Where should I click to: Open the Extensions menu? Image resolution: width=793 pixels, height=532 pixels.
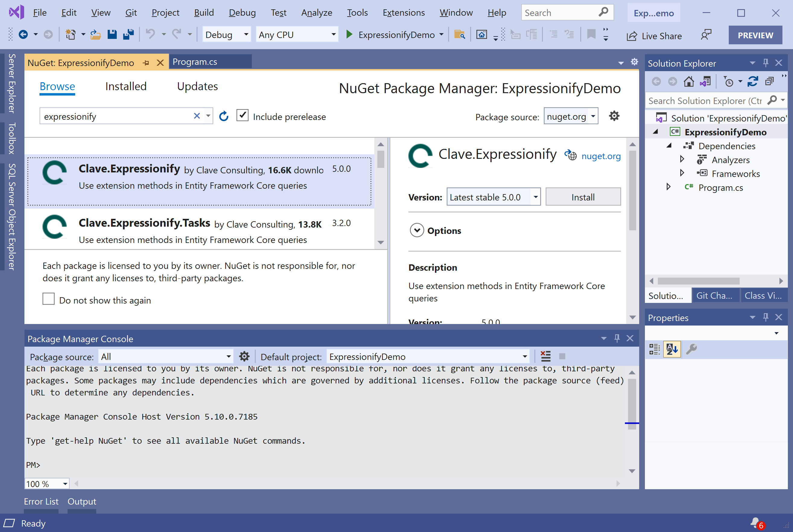tap(403, 13)
